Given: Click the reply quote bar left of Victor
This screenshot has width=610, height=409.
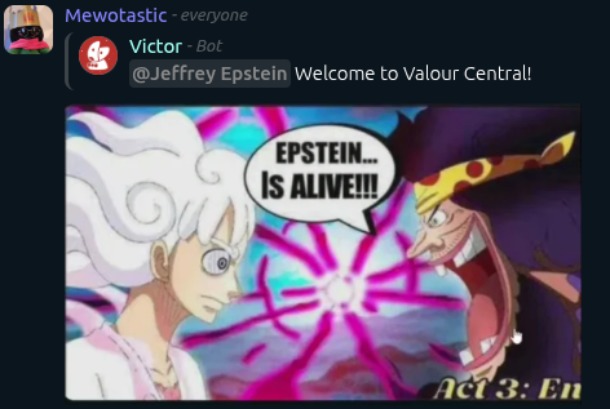Looking at the screenshot, I should tap(68, 61).
